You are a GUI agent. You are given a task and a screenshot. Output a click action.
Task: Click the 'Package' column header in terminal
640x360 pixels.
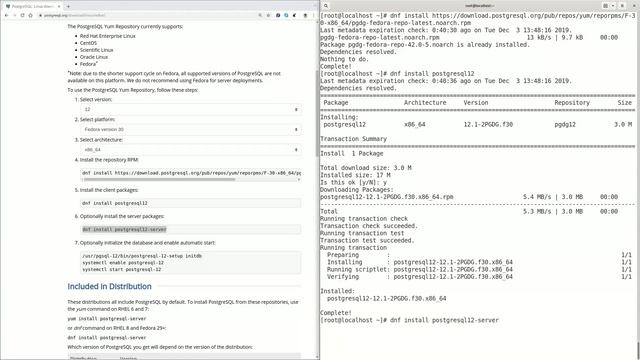tap(336, 103)
